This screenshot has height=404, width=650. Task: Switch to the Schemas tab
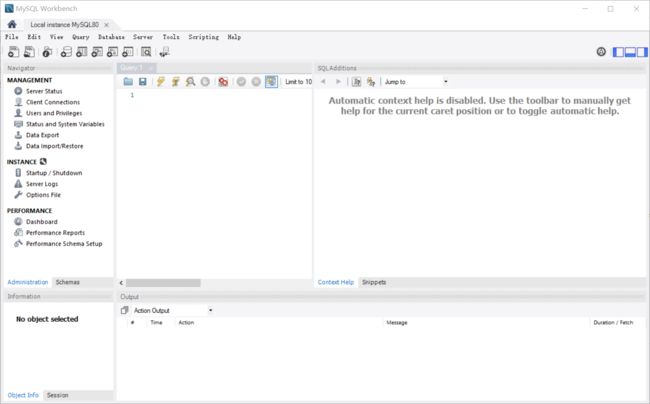(x=68, y=282)
